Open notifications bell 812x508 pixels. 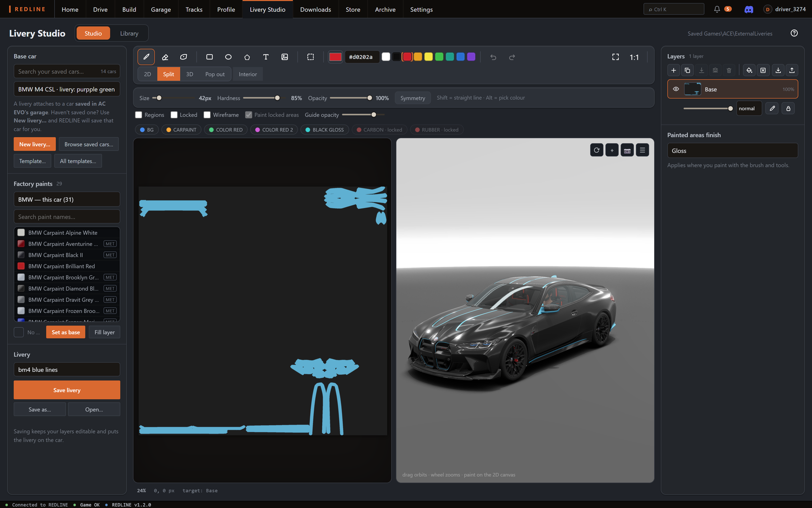click(x=717, y=9)
